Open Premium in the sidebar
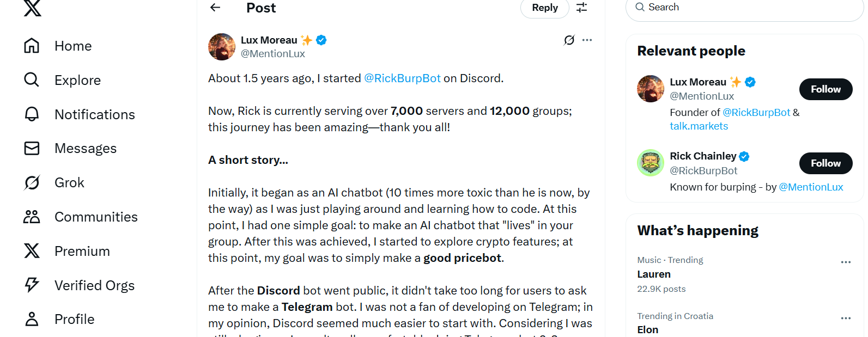Image resolution: width=868 pixels, height=337 pixels. [82, 251]
